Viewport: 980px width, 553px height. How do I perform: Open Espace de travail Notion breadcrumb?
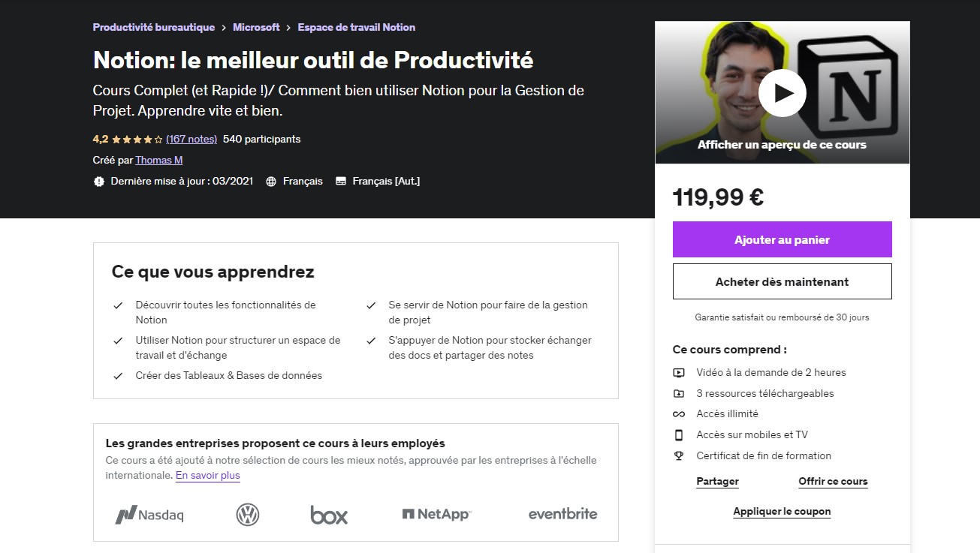[x=356, y=27]
